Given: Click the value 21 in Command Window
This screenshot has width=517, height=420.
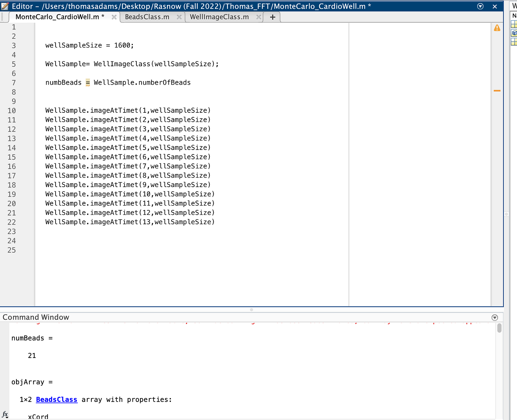Looking at the screenshot, I should (x=32, y=356).
